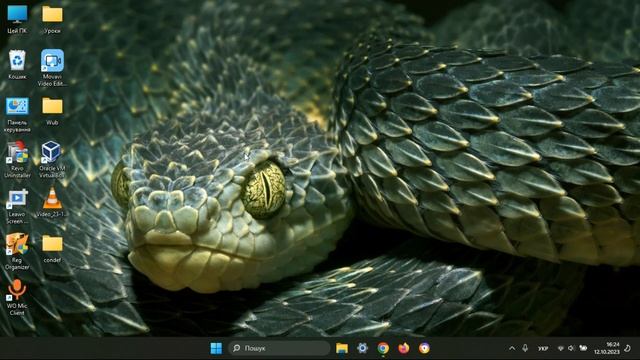Select the VLC video file icon
Screen dimensions: 640x360
[52, 202]
